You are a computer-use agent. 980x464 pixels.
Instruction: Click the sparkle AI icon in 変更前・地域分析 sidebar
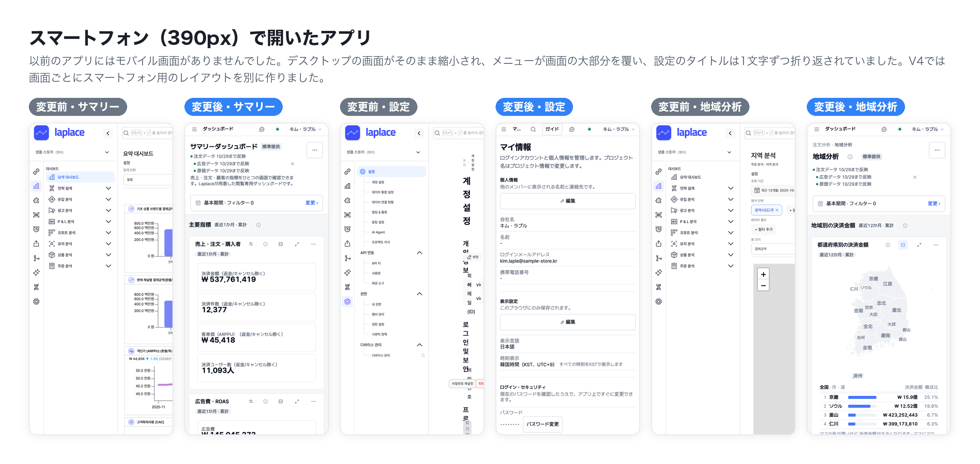click(659, 273)
